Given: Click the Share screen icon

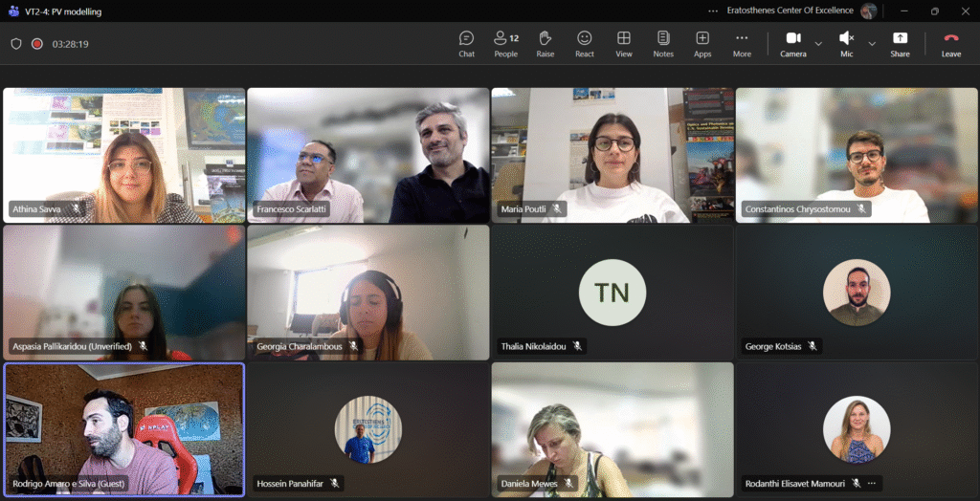Looking at the screenshot, I should [x=900, y=43].
